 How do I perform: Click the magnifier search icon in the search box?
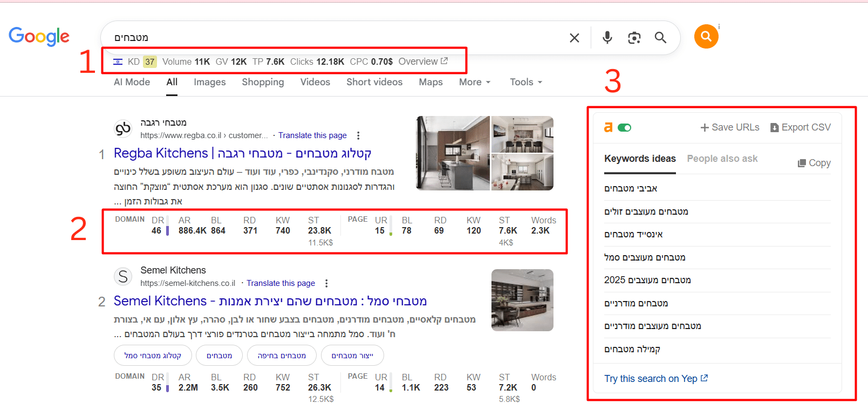tap(660, 38)
